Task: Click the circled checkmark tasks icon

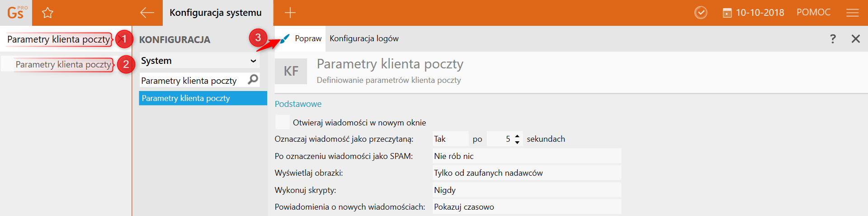Action: pyautogui.click(x=701, y=13)
